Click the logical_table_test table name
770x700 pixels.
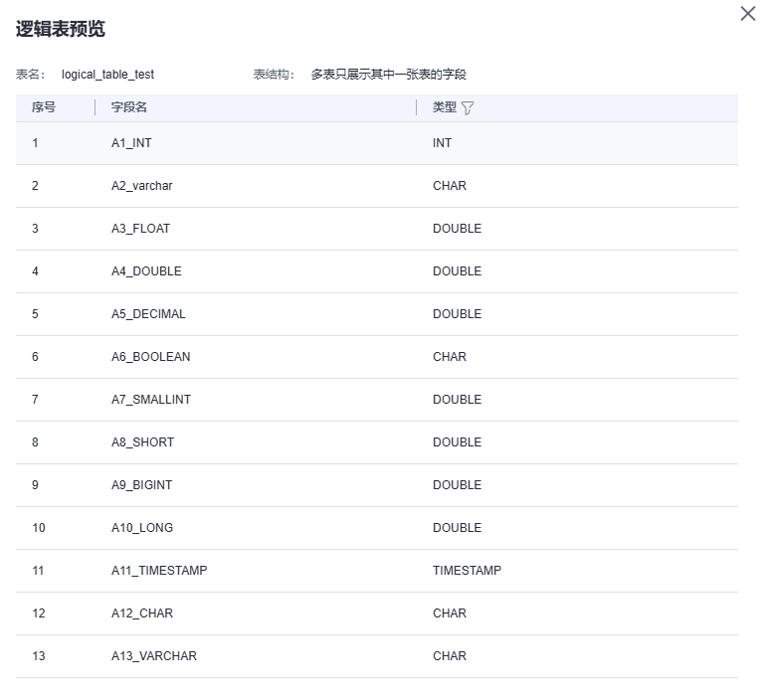tap(107, 75)
